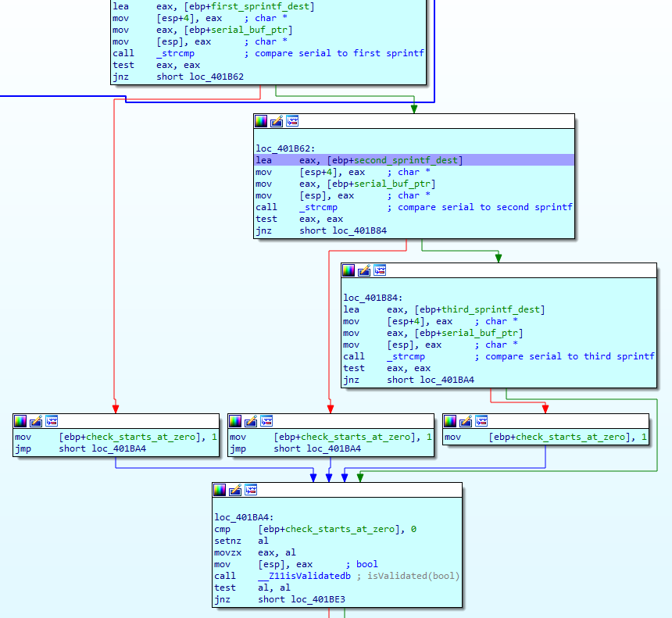
Task: Click the isValidated(bool) comment
Action: [408, 576]
